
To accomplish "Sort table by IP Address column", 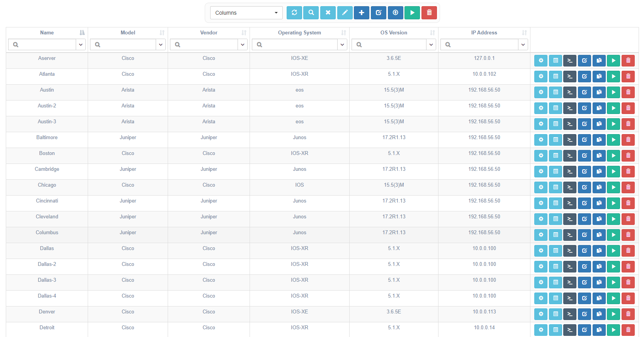I will point(524,33).
